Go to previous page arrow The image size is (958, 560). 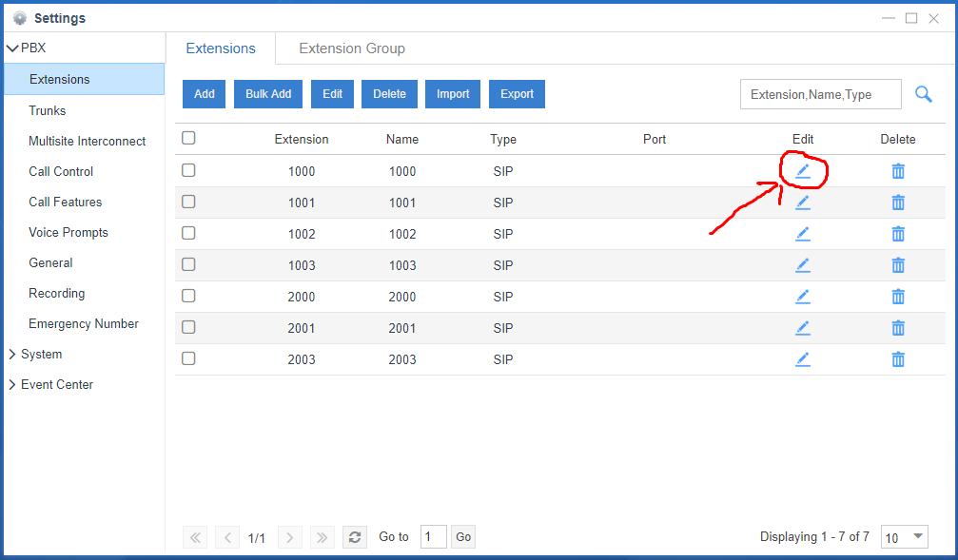click(227, 537)
